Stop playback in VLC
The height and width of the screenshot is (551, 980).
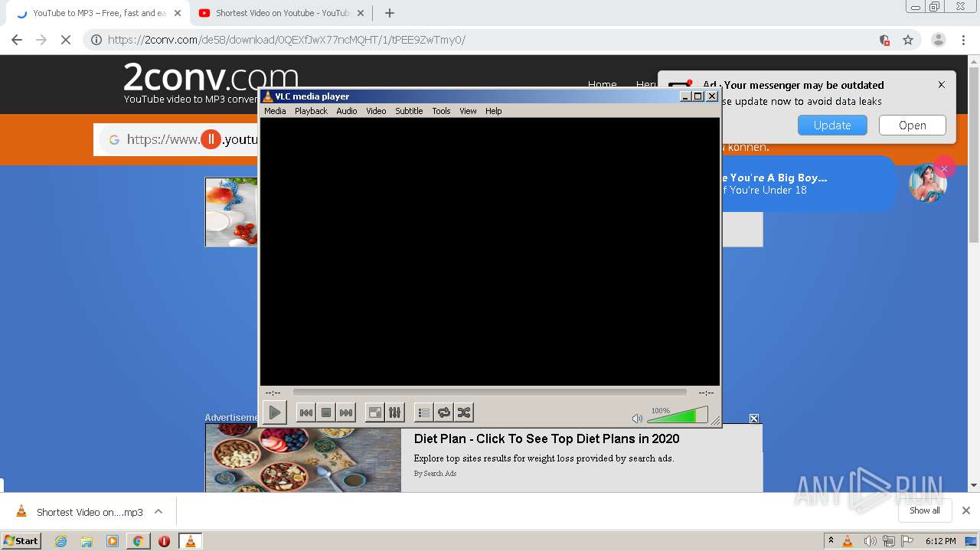(x=326, y=412)
